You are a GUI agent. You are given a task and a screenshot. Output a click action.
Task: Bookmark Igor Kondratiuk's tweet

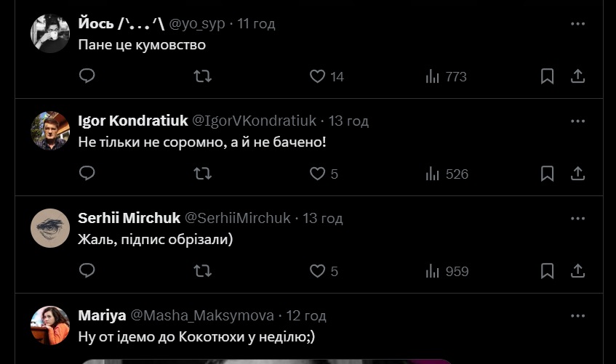547,174
